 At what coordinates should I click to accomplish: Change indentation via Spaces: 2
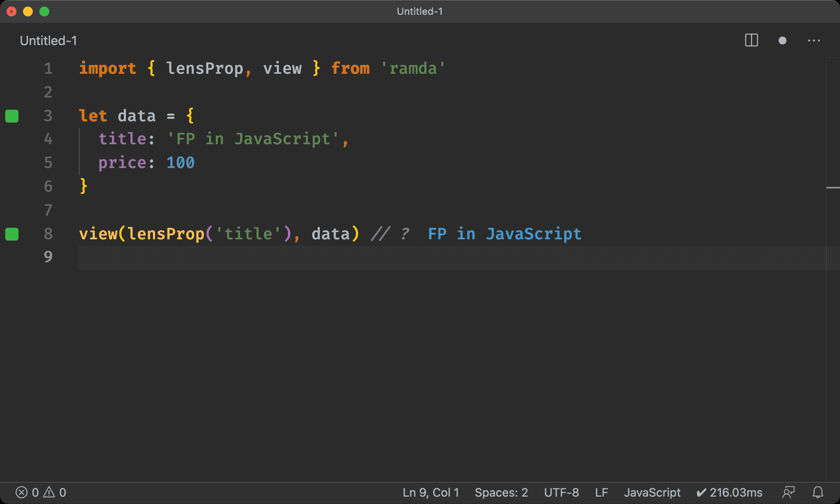pyautogui.click(x=501, y=492)
